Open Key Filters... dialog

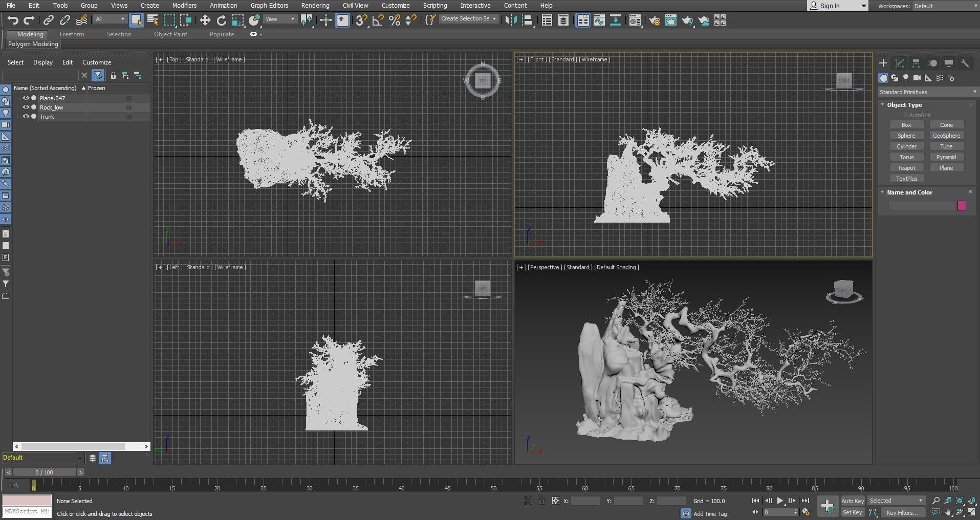[902, 512]
